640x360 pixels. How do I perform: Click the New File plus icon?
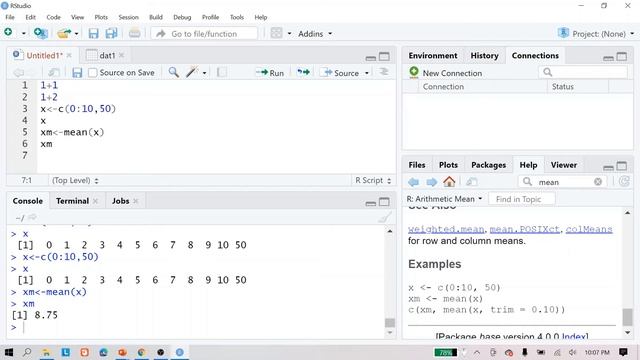[8, 32]
